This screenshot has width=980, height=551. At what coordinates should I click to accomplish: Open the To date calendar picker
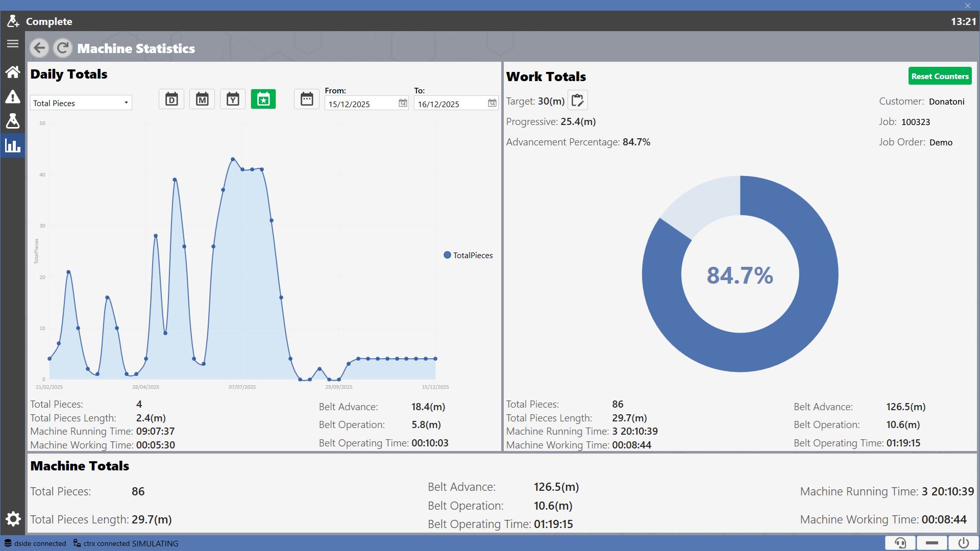(492, 104)
